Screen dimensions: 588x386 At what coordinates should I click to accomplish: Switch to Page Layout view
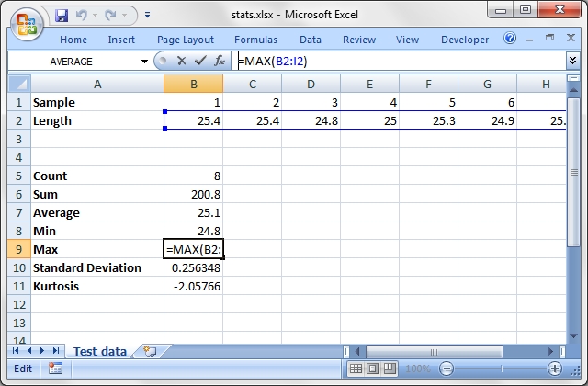[x=373, y=369]
